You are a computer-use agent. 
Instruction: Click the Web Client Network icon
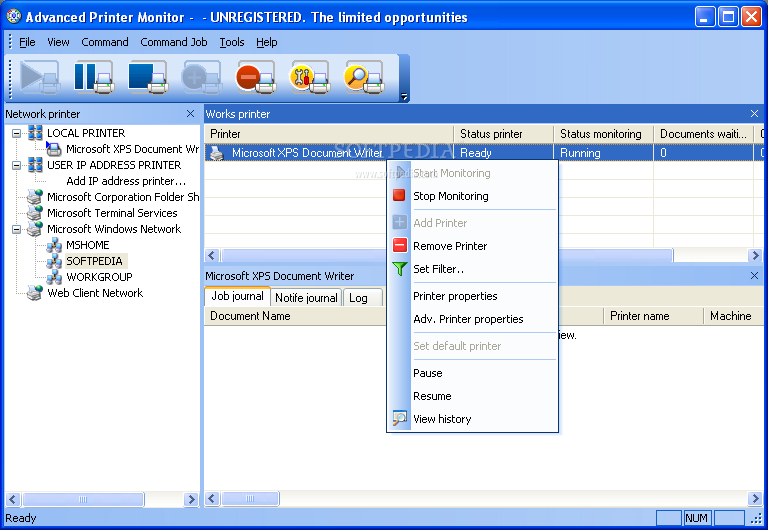(x=35, y=293)
